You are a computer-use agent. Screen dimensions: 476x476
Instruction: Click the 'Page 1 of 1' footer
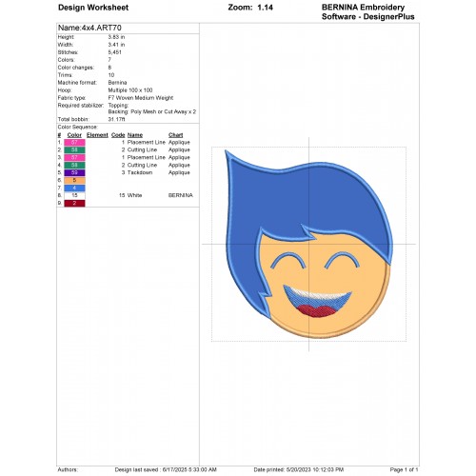tap(404, 469)
